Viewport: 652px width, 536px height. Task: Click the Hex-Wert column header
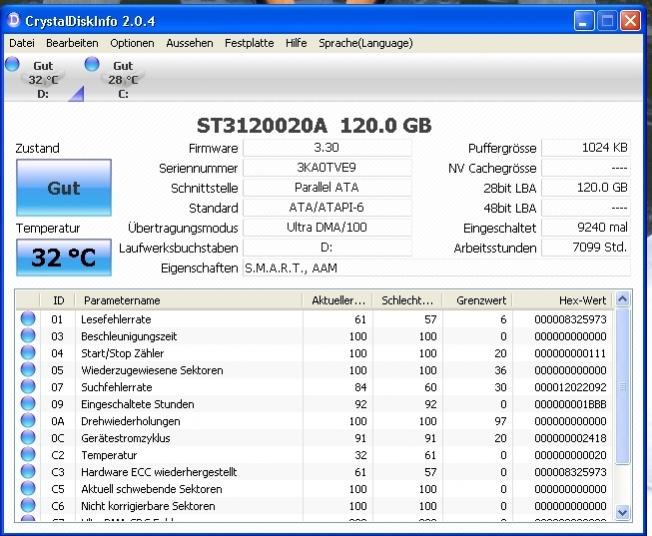[x=562, y=300]
